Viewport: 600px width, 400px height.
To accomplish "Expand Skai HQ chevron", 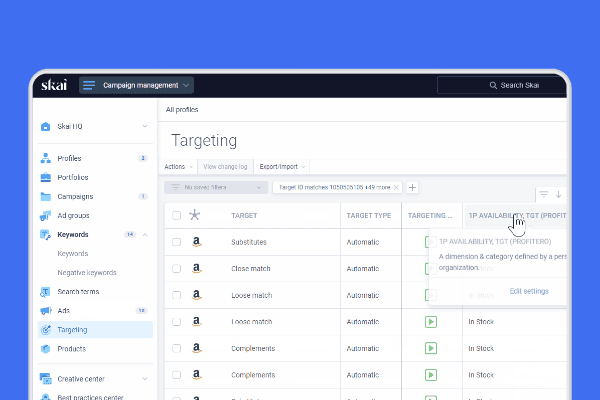I will 145,126.
